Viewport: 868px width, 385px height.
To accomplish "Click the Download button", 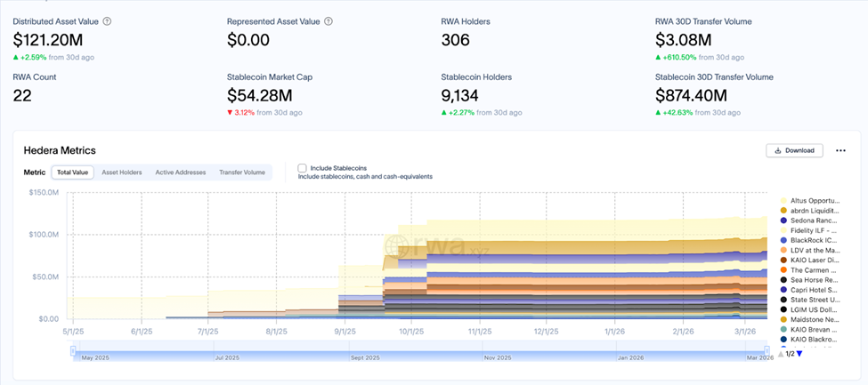I will pyautogui.click(x=794, y=150).
